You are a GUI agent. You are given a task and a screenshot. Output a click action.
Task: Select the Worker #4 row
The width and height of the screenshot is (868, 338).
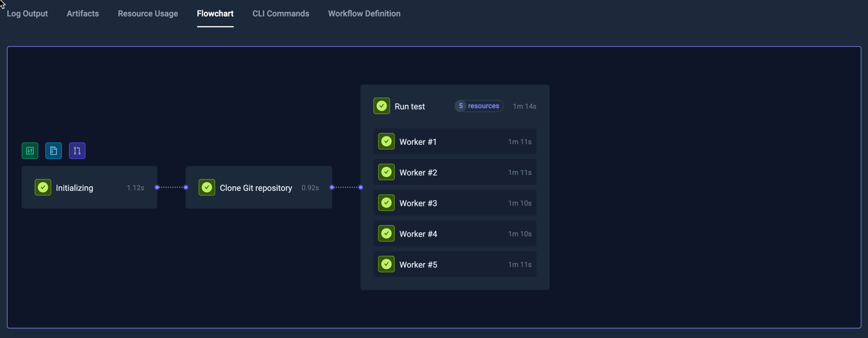(x=454, y=234)
